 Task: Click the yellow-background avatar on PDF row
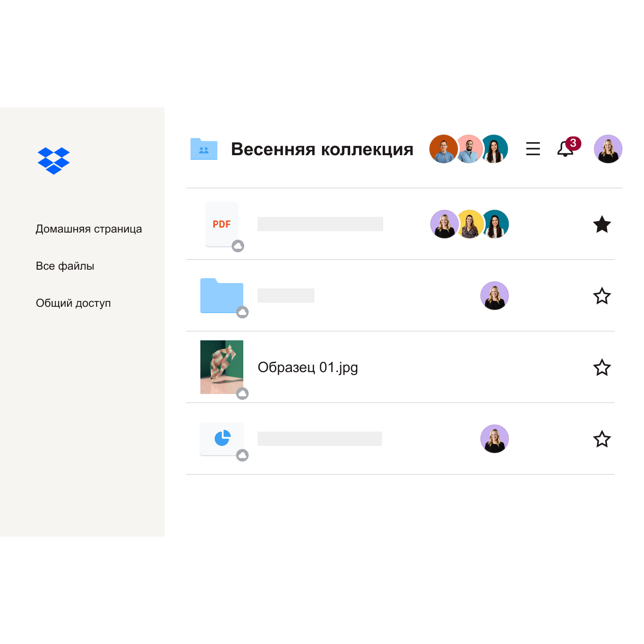[470, 224]
